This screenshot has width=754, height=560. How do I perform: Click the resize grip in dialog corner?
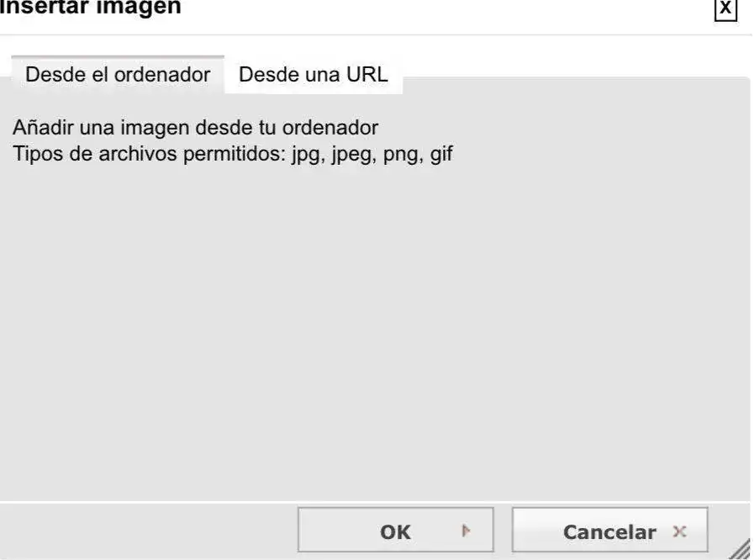coord(740,549)
